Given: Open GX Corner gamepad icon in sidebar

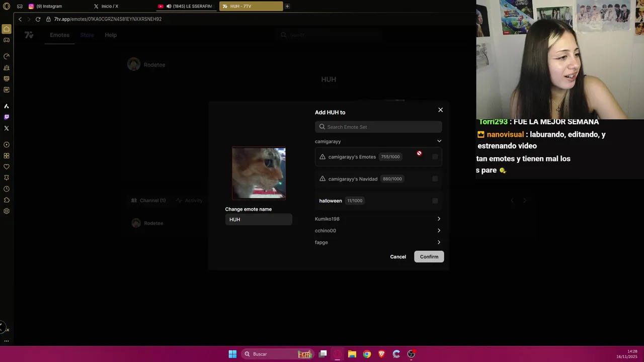Looking at the screenshot, I should (x=7, y=40).
